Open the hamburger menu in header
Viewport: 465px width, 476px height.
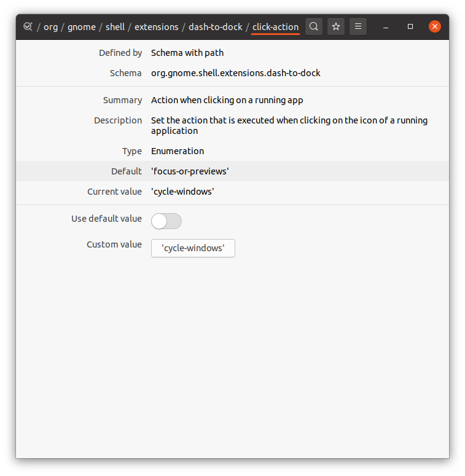(x=358, y=26)
